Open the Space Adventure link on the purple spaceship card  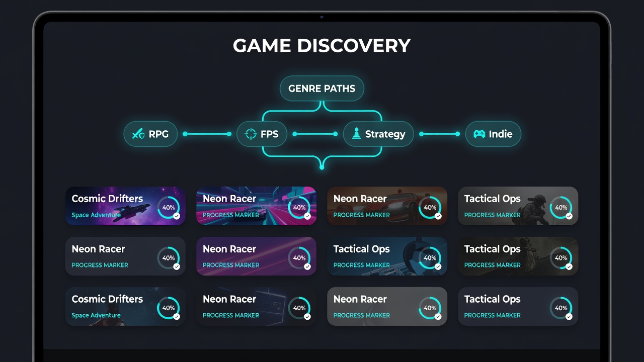pyautogui.click(x=96, y=215)
